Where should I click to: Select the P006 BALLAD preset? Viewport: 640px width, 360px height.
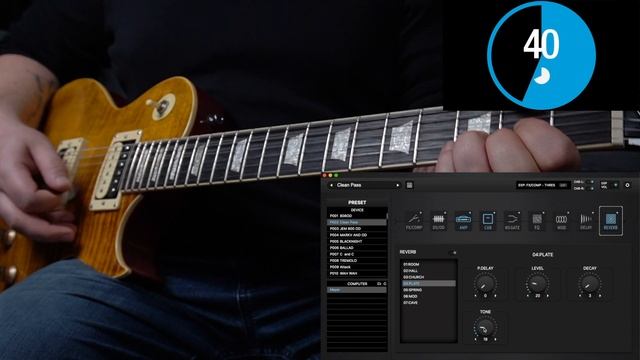(x=357, y=248)
